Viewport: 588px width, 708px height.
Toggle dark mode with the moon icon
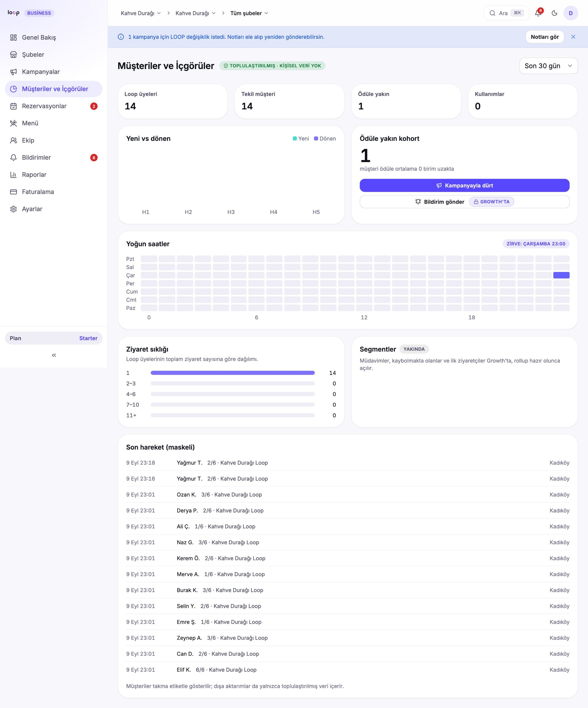pos(554,13)
